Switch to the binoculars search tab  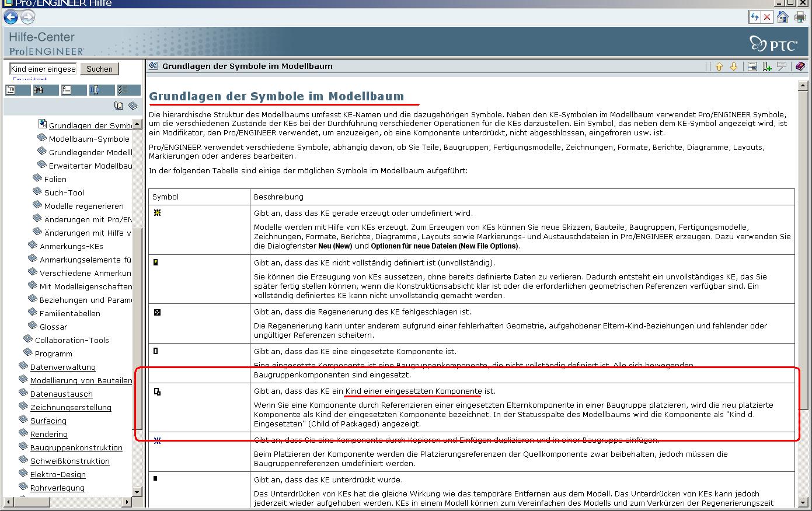[46, 90]
